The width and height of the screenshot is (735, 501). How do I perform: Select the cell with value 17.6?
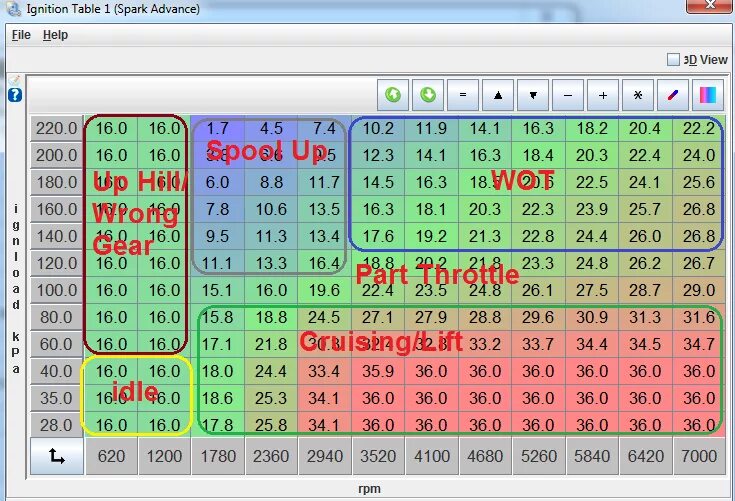378,236
